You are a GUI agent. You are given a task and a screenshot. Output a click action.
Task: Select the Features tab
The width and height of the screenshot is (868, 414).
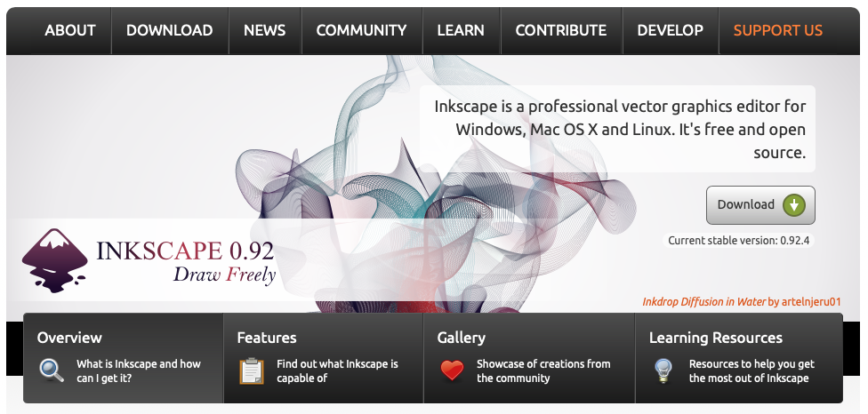pyautogui.click(x=324, y=358)
